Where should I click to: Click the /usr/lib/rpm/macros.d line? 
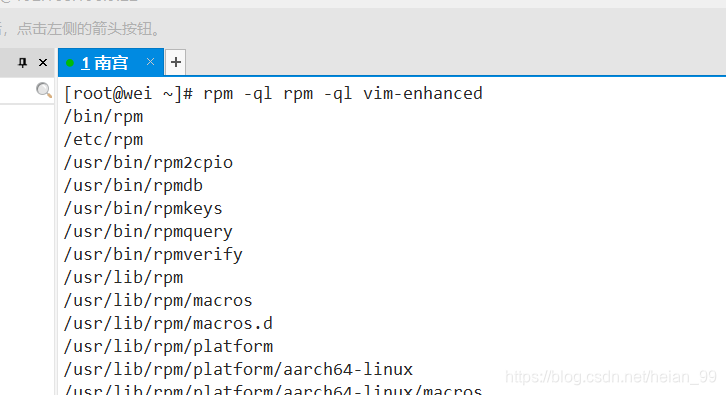pos(168,323)
